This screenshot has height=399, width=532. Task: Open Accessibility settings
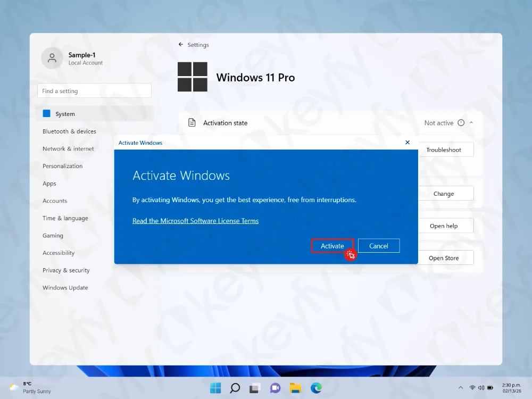59,253
